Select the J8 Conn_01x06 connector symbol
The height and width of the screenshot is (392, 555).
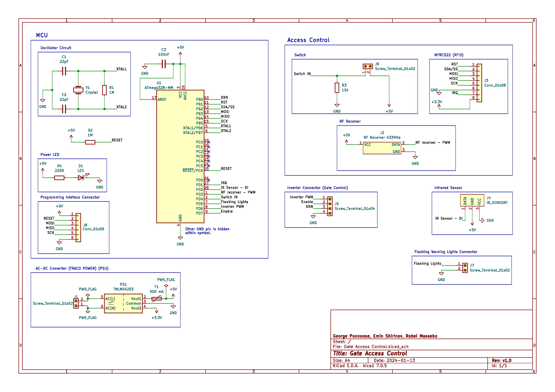78,227
